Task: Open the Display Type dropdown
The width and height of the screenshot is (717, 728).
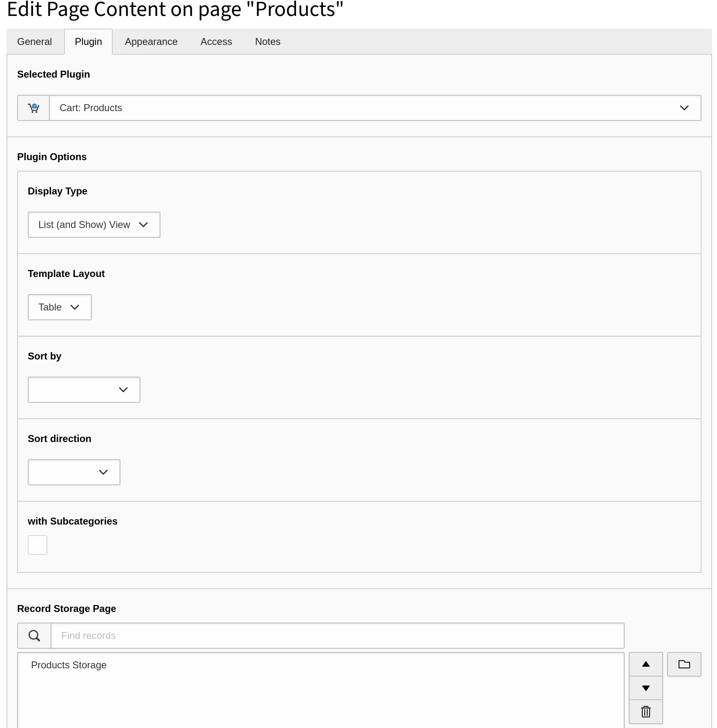Action: coord(94,224)
